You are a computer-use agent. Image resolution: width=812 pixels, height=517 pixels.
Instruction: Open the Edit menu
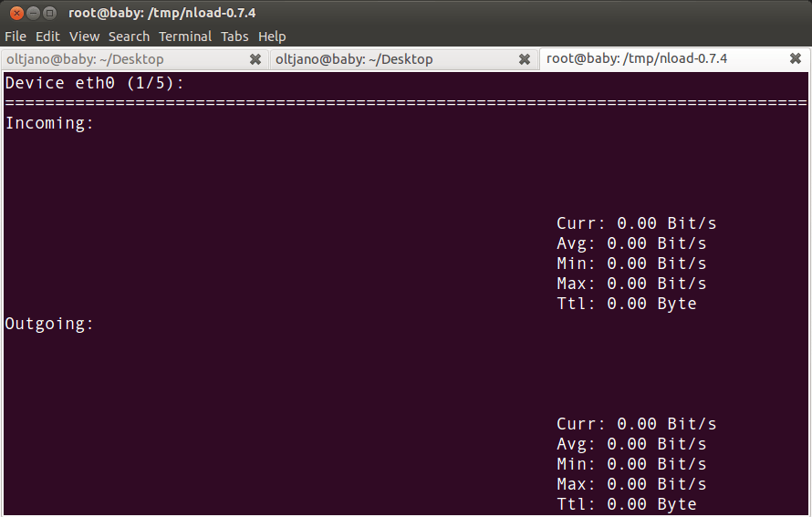pyautogui.click(x=47, y=36)
